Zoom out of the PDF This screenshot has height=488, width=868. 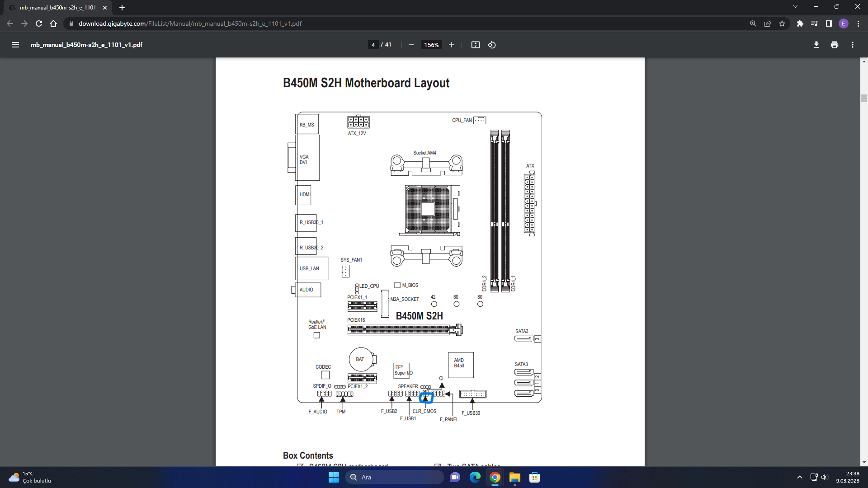411,45
